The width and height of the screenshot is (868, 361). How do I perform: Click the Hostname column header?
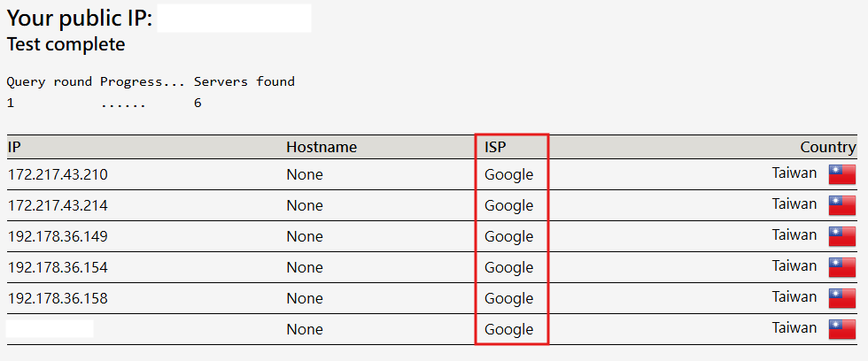pyautogui.click(x=322, y=147)
